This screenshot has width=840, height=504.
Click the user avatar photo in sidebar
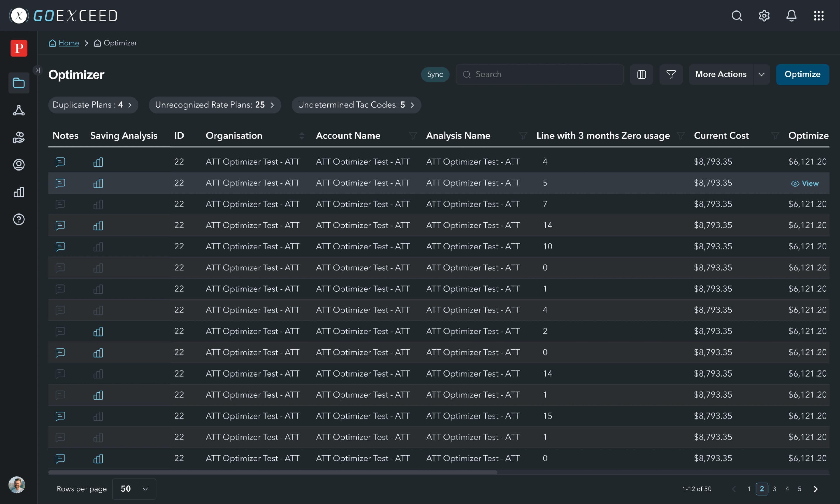(x=17, y=485)
